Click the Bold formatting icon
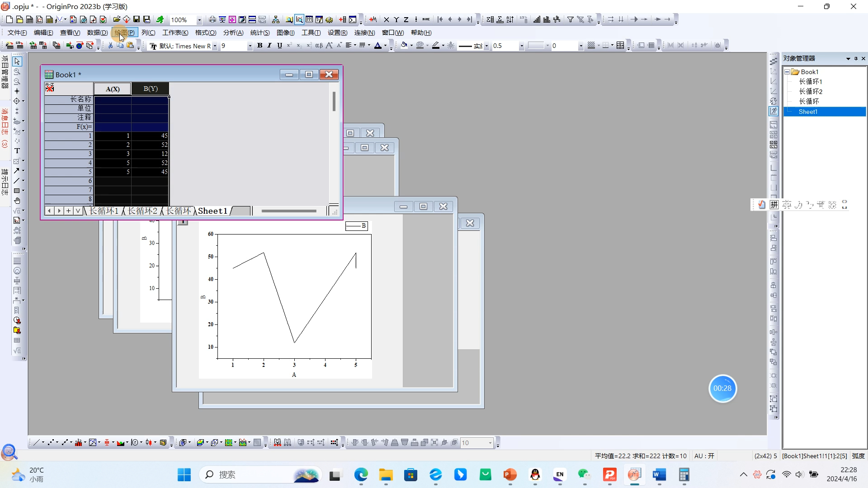 (x=259, y=46)
